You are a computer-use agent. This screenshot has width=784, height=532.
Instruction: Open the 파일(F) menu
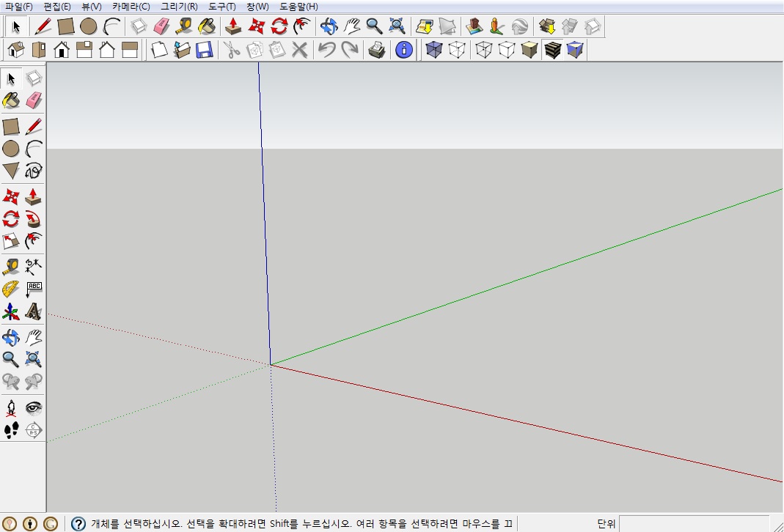[x=19, y=7]
